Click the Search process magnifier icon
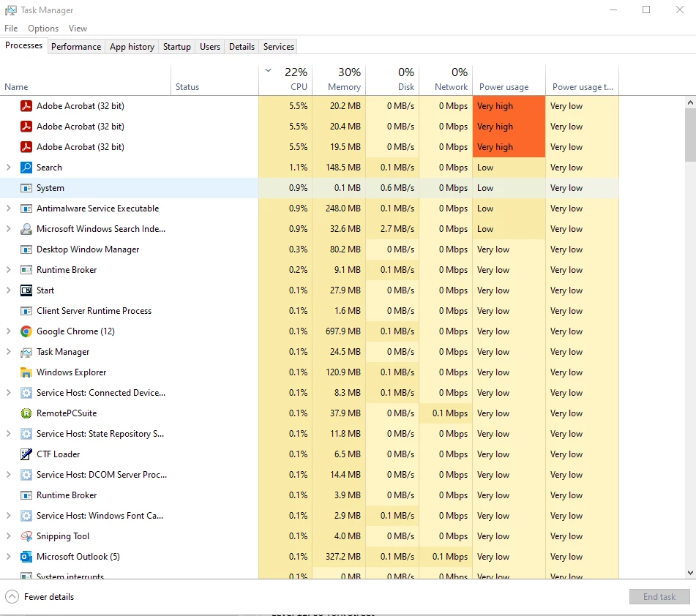The image size is (696, 616). coord(26,168)
